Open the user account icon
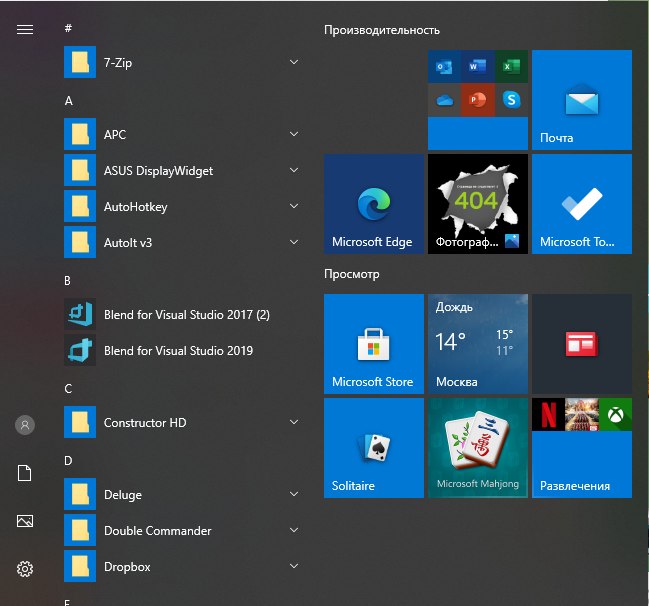The height and width of the screenshot is (606, 649). pyautogui.click(x=25, y=425)
